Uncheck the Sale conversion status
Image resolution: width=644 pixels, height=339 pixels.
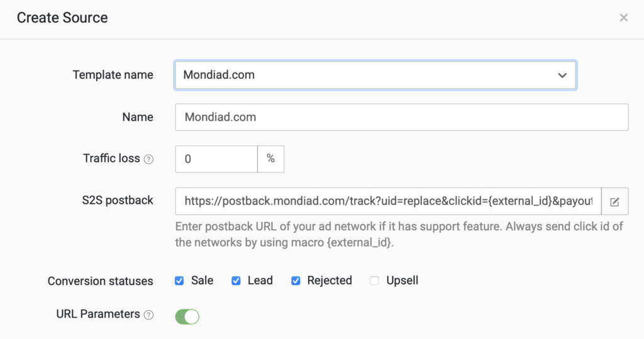click(179, 281)
